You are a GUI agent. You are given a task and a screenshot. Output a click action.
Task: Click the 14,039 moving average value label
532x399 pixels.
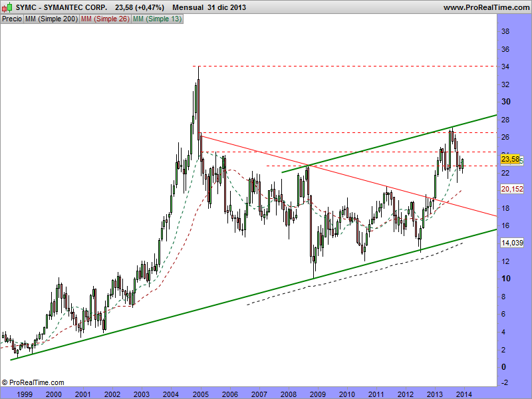coord(512,243)
